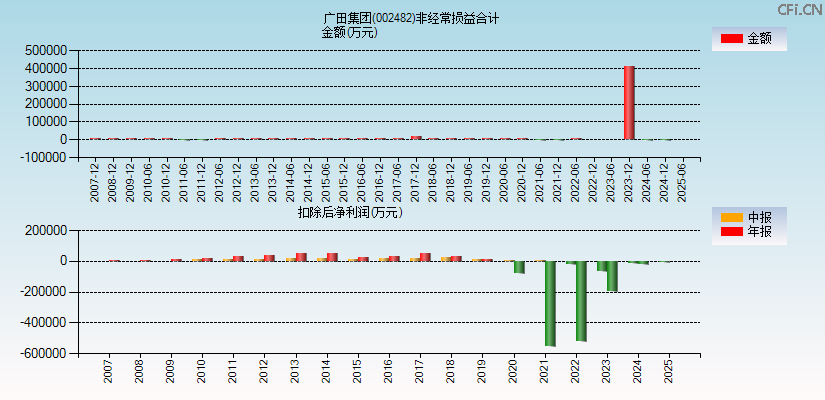The height and width of the screenshot is (400, 825).
Task: Select the green 2022 annual bar
Action: coord(581,301)
